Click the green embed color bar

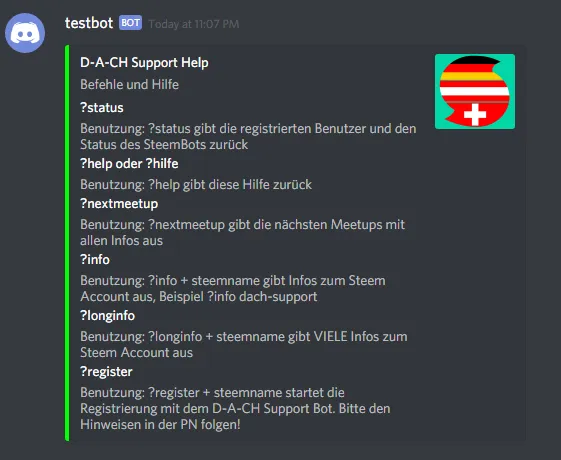click(67, 243)
